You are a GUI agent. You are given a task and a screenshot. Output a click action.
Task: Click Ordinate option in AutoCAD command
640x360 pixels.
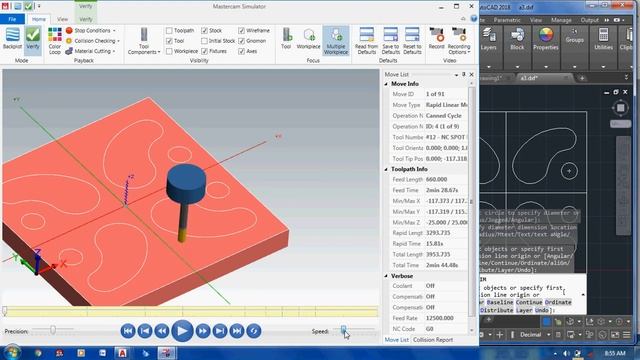pos(558,302)
